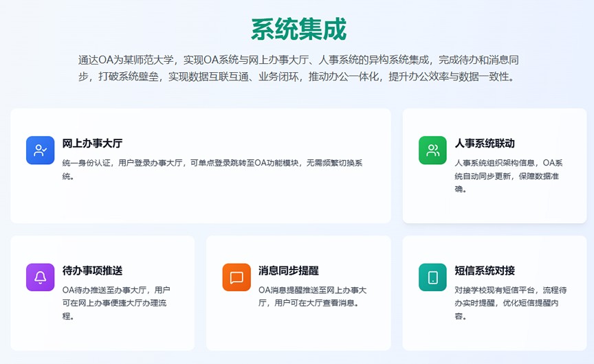The image size is (594, 364).
Task: Click the description about 人事系统组织架构信息
Action: point(509,175)
